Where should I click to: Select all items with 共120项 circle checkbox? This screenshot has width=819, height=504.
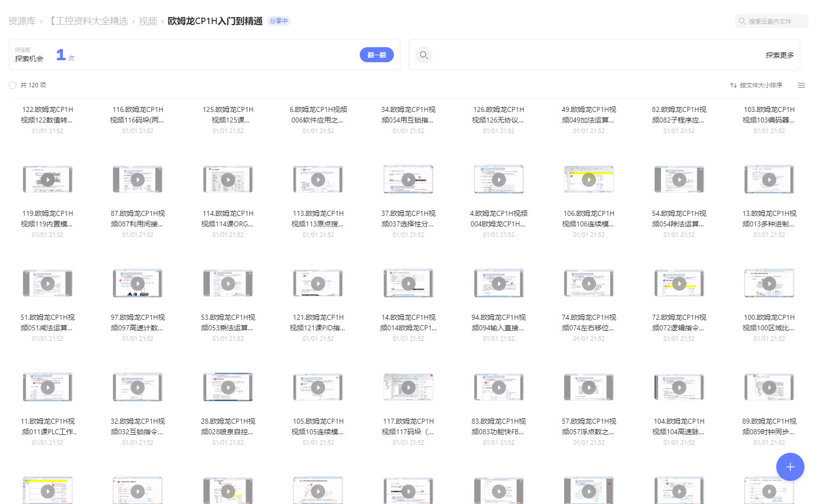tap(12, 85)
